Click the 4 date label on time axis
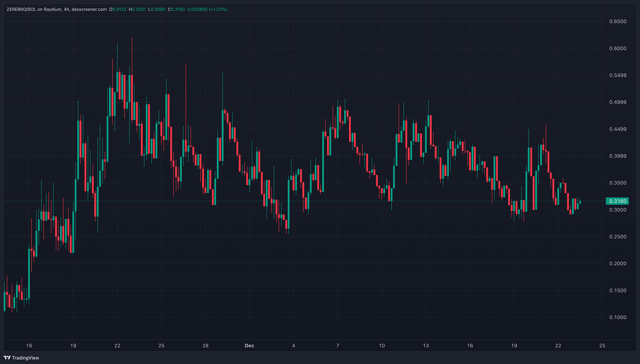640x364 pixels. (294, 346)
